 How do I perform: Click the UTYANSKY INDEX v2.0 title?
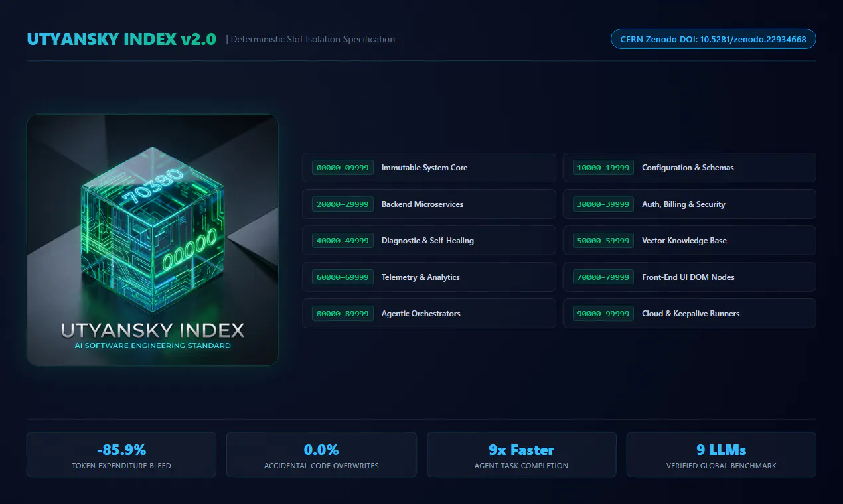pyautogui.click(x=121, y=39)
